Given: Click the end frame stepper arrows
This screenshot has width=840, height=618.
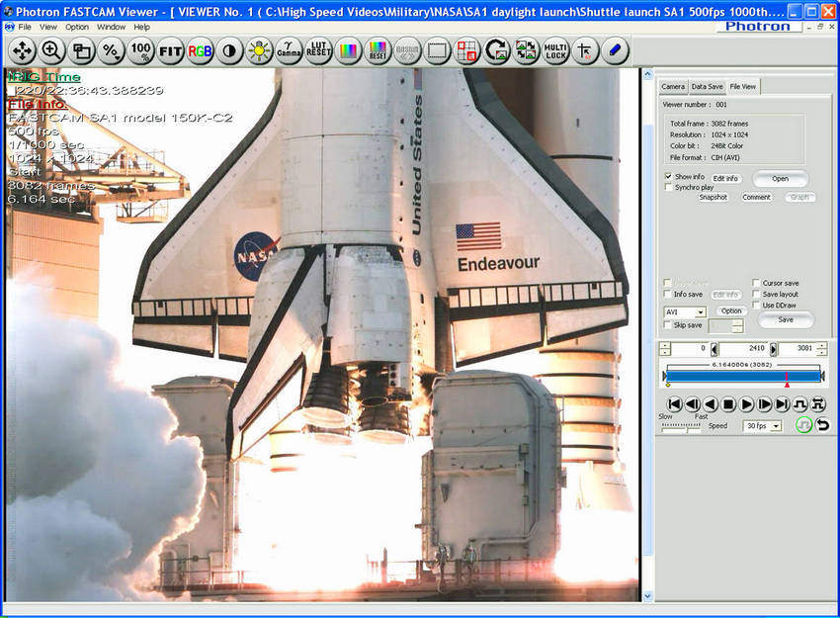Looking at the screenshot, I should [x=822, y=349].
